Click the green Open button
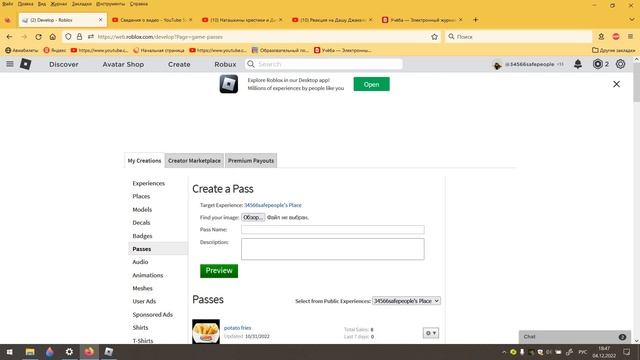Viewport: 640px width, 360px height. pyautogui.click(x=371, y=84)
